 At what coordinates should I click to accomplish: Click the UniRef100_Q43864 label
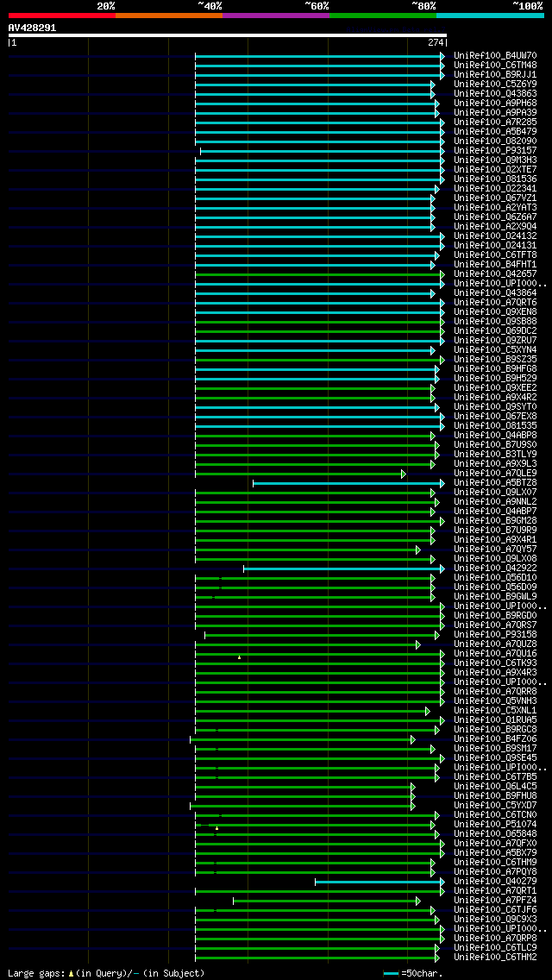point(495,293)
